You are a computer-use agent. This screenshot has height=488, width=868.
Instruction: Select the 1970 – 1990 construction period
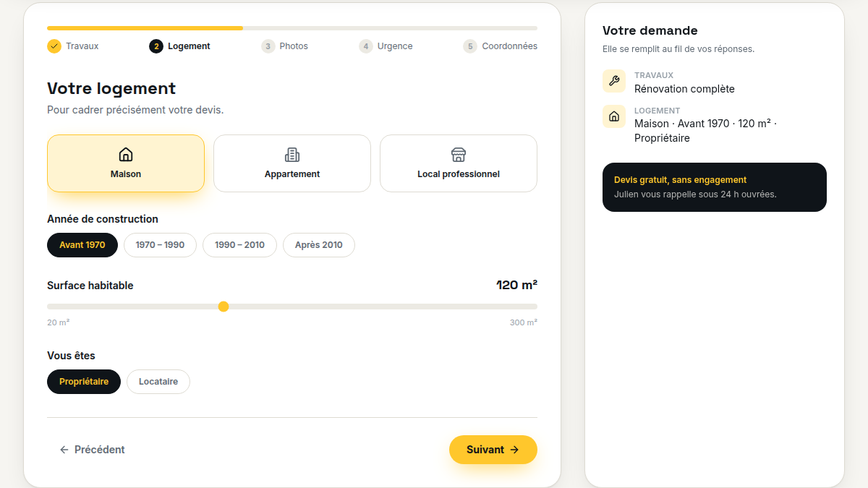click(160, 245)
